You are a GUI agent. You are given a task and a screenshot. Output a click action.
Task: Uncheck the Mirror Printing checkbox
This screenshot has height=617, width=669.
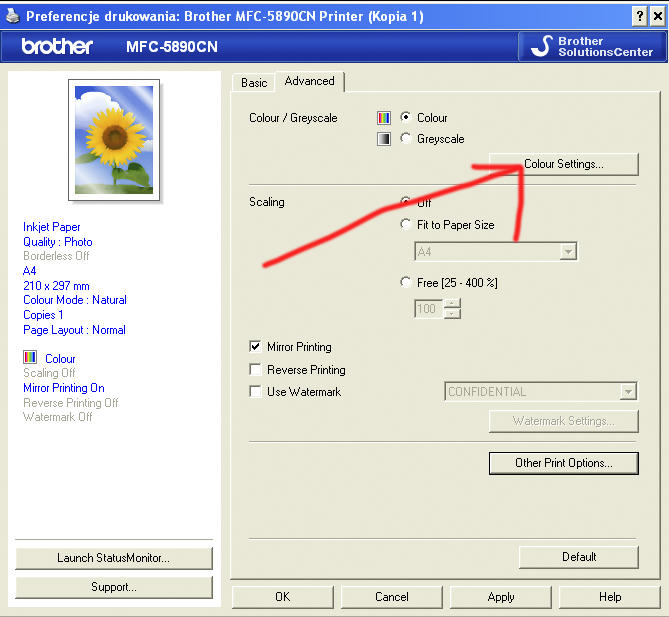click(x=255, y=346)
